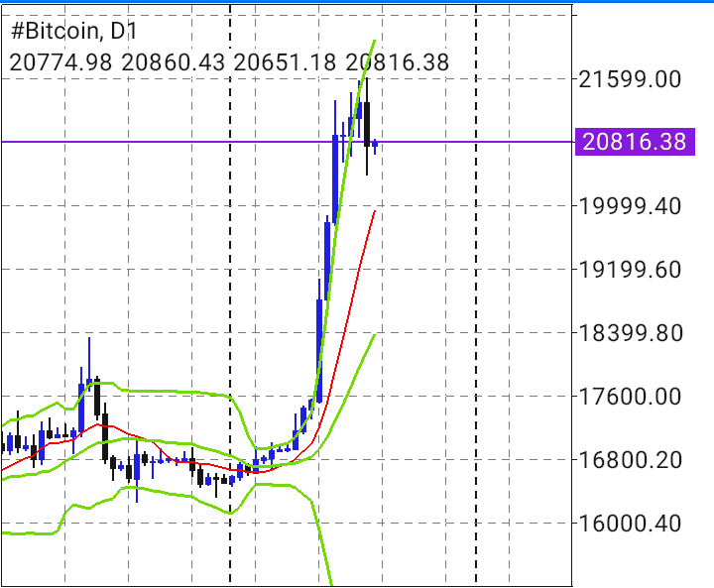Click the 16800.20 price axis label
Viewport: 714px width, 588px height.
click(630, 459)
